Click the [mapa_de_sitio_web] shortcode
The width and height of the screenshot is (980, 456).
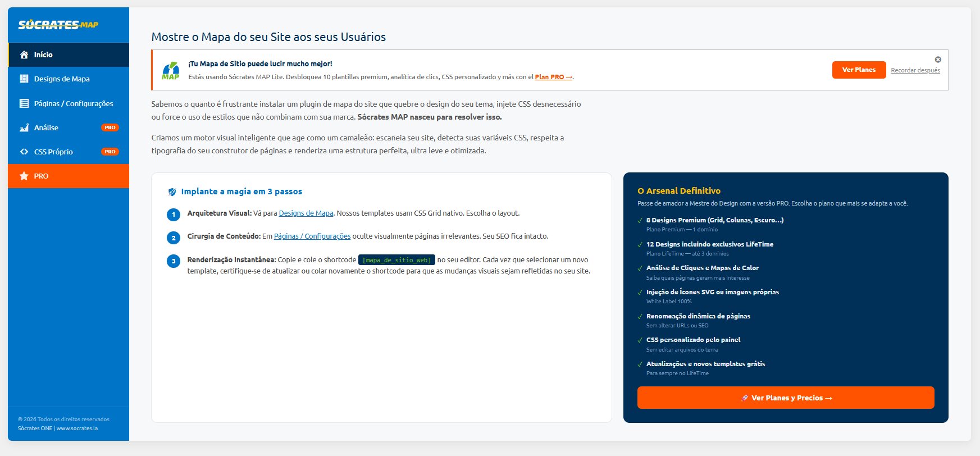(x=396, y=260)
